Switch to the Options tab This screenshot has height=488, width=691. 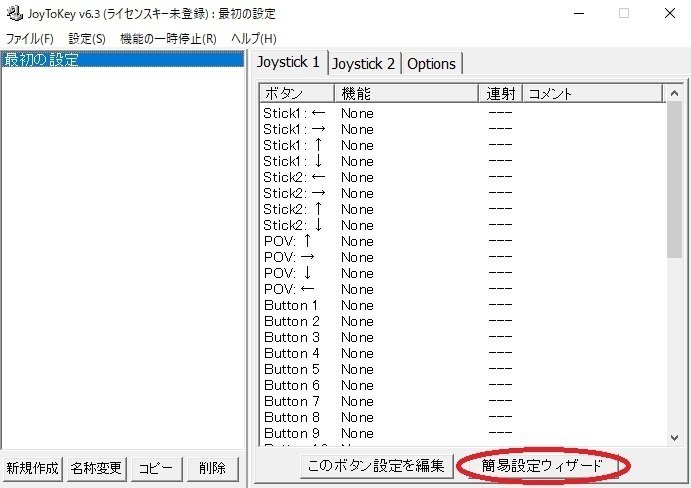(431, 64)
